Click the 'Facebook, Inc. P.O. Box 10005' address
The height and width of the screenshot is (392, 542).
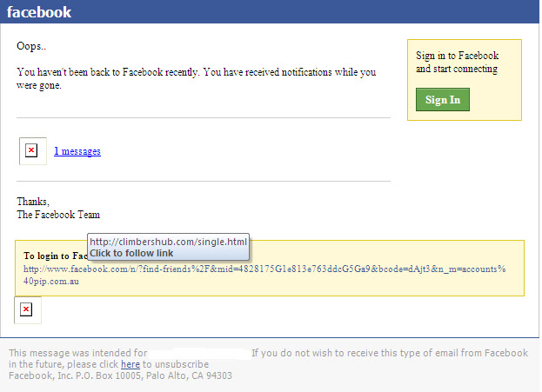pos(120,375)
